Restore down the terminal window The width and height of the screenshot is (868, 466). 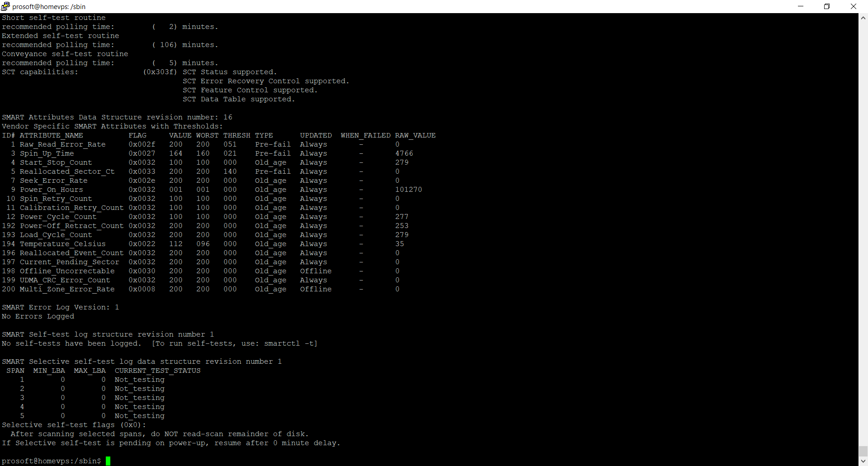coord(827,6)
